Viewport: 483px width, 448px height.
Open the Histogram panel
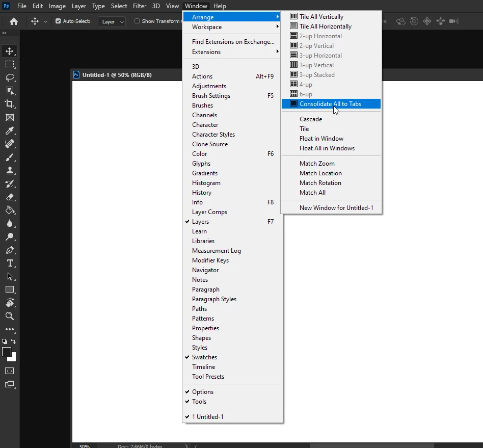pyautogui.click(x=232, y=183)
